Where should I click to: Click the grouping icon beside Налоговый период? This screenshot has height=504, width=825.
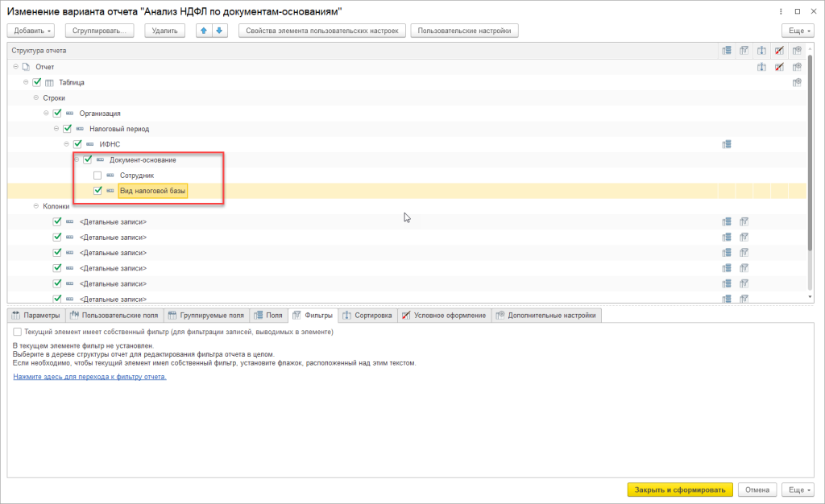click(80, 129)
